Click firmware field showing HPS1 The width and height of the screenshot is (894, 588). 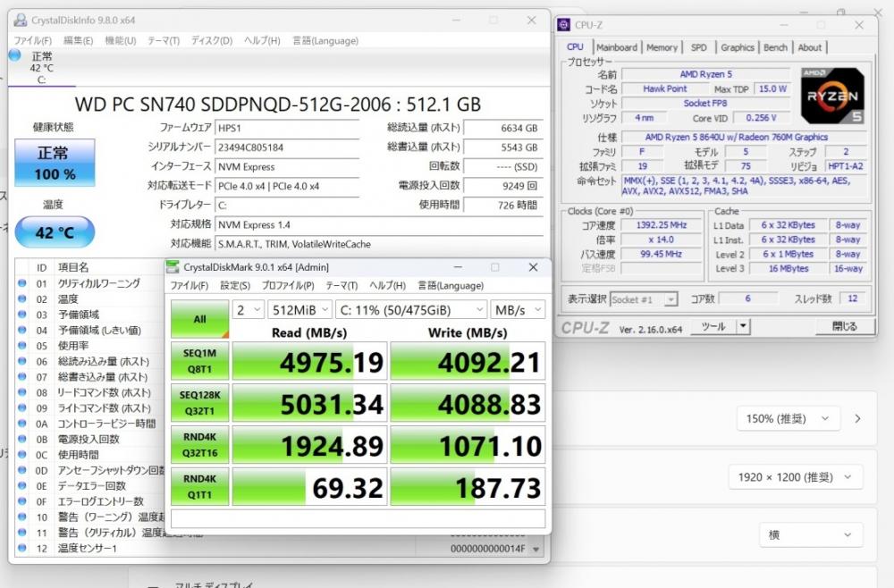(x=287, y=128)
